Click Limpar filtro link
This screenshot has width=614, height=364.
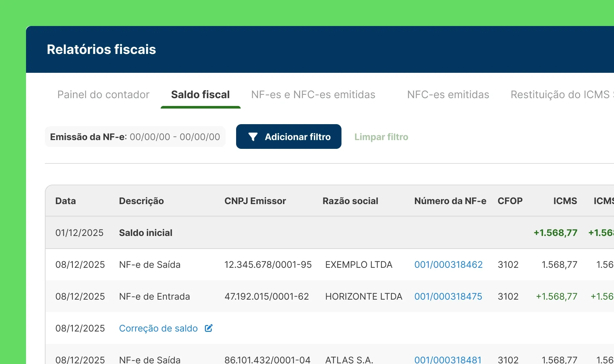coord(381,137)
